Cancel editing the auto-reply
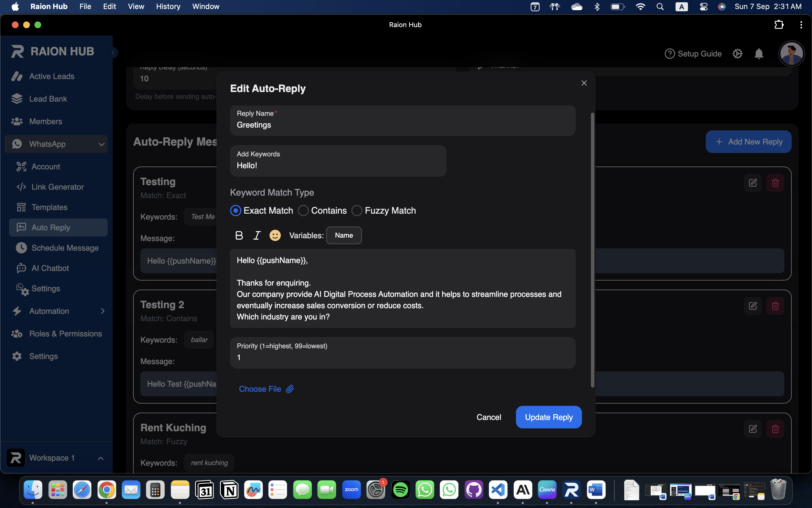 pyautogui.click(x=489, y=417)
